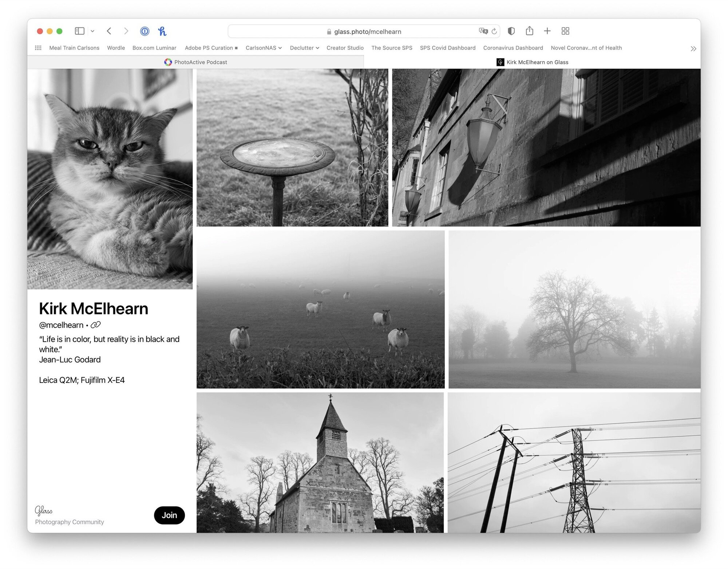
Task: Open the stone building lantern photo
Action: pos(546,148)
